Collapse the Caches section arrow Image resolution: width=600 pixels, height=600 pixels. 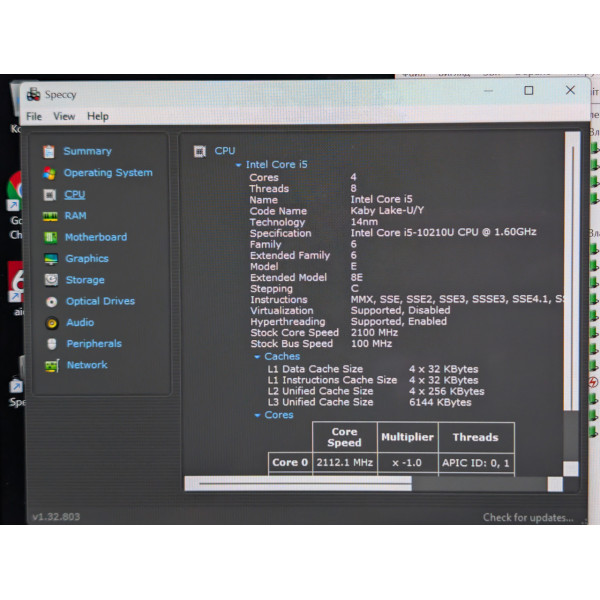point(257,357)
